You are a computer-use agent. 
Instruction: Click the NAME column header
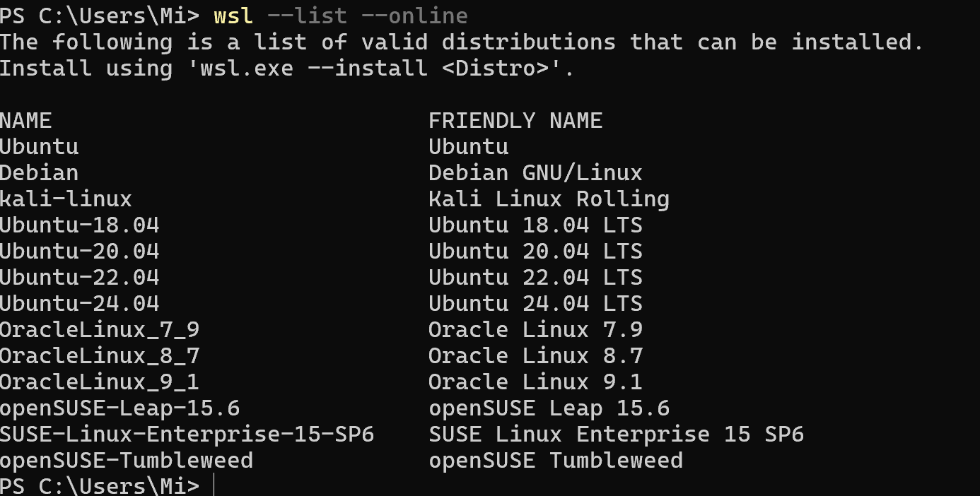[26, 121]
